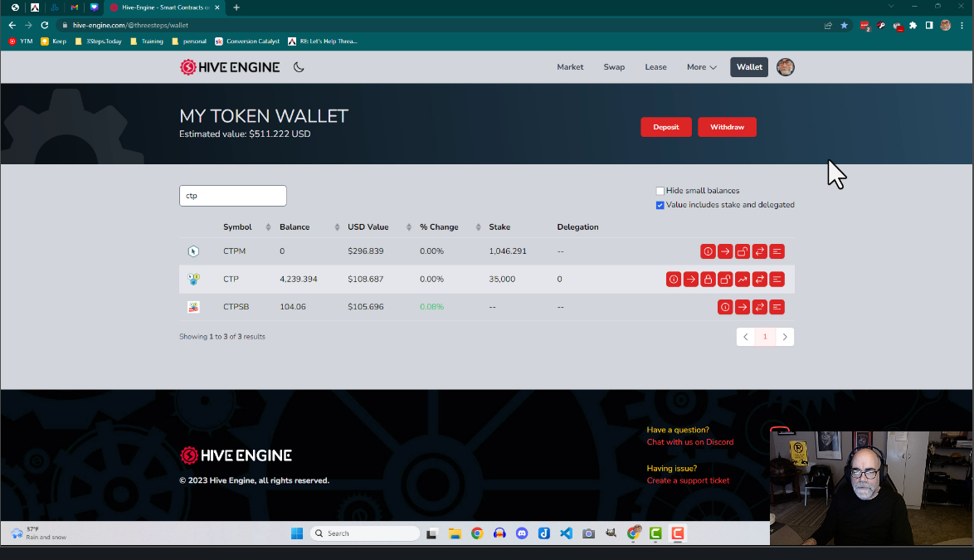
Task: Go to next results page
Action: 785,337
